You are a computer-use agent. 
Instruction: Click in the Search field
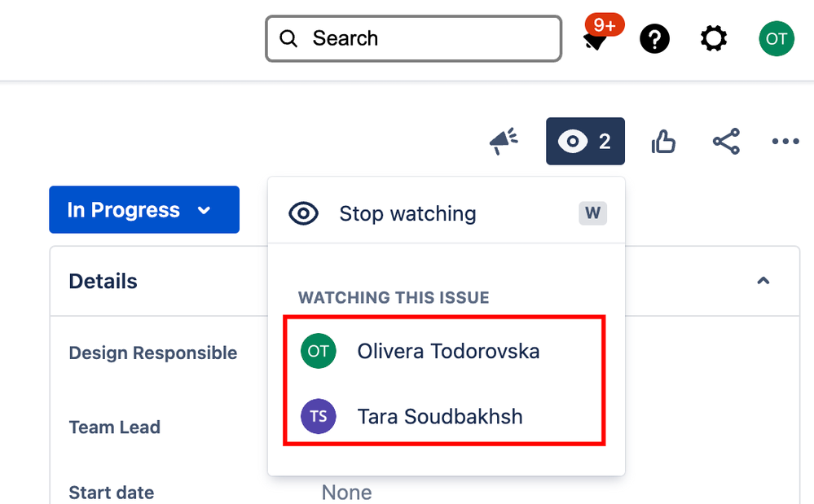coord(414,38)
